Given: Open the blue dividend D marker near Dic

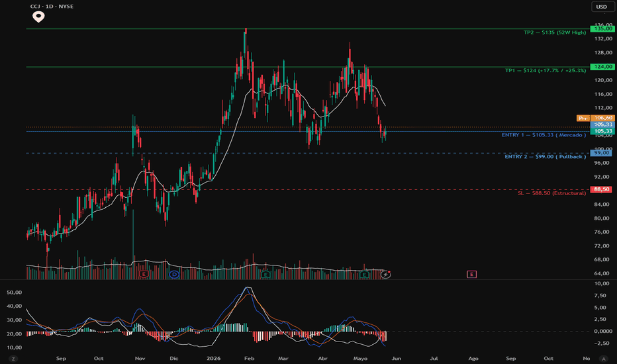Looking at the screenshot, I should coord(174,274).
